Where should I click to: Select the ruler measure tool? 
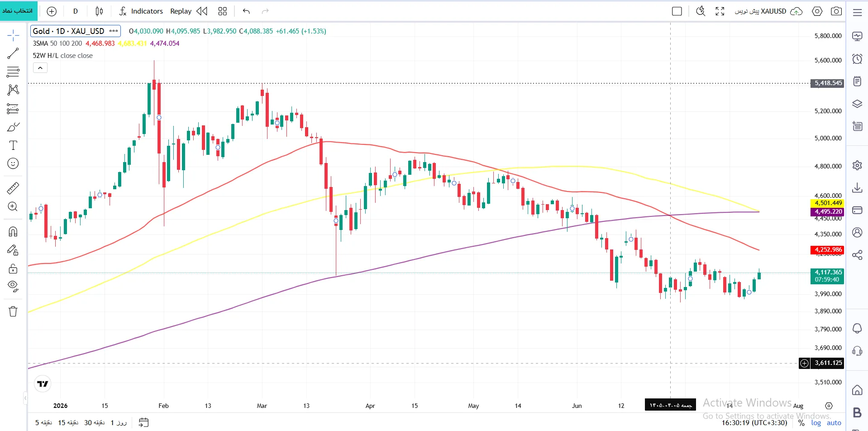point(13,188)
